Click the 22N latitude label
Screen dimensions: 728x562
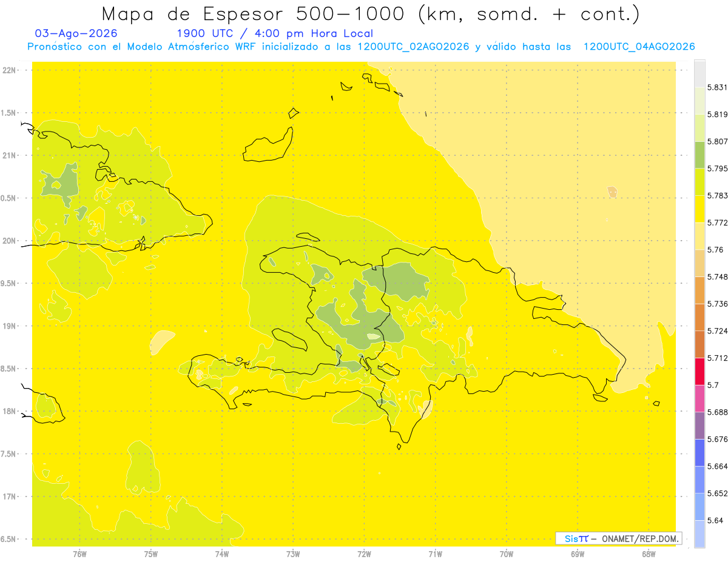[x=10, y=70]
